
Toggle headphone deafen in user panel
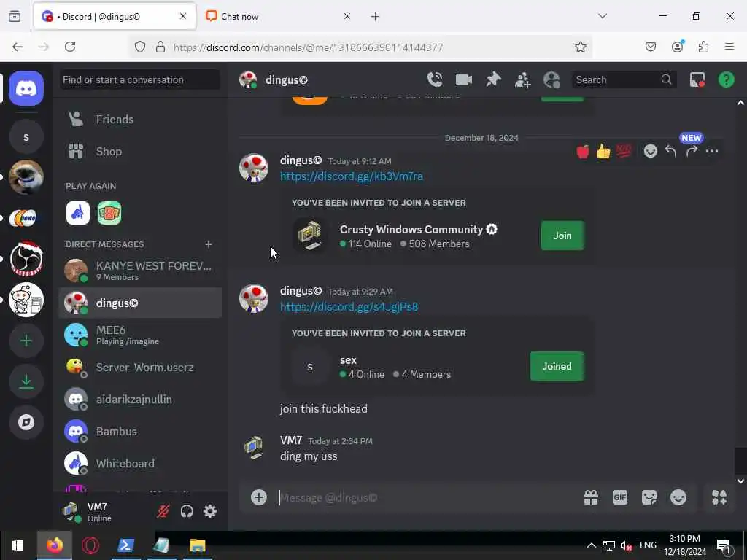(187, 511)
